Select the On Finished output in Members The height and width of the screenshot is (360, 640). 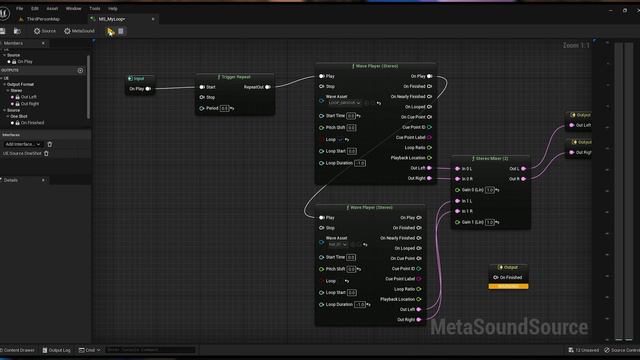coord(32,123)
